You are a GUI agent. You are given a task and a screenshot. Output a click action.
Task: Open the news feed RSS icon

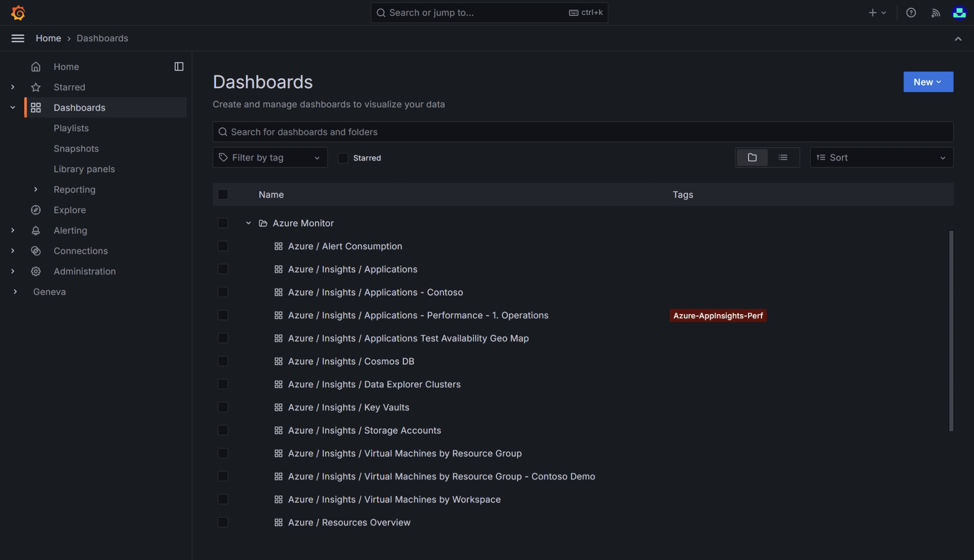(935, 13)
